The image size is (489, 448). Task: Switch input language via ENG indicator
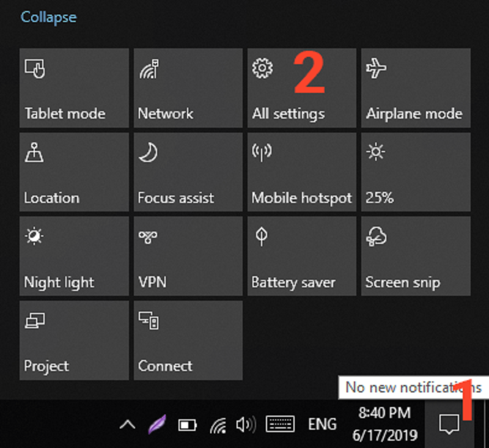322,423
